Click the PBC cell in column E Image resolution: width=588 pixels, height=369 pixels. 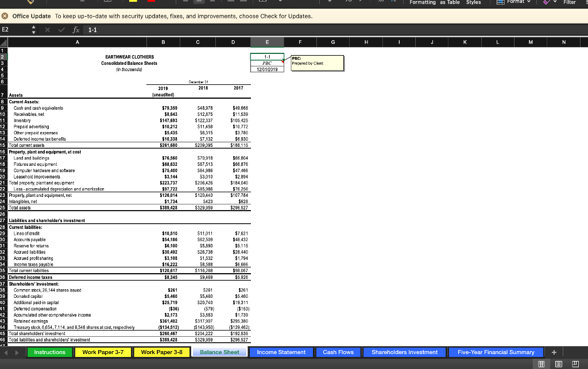(x=267, y=63)
